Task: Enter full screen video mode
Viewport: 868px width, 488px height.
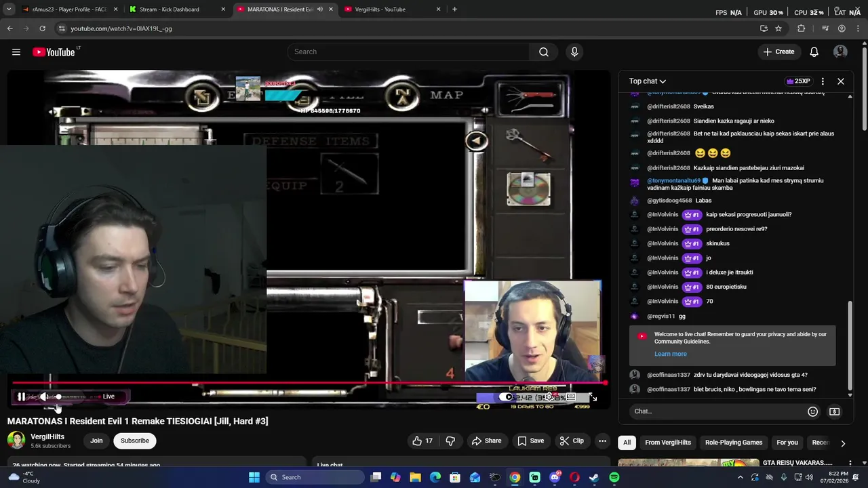Action: coord(592,397)
